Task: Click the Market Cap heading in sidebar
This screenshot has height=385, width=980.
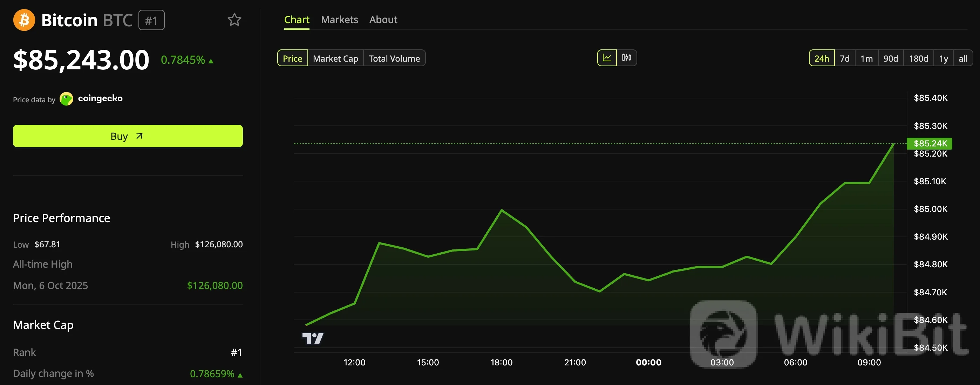Action: pyautogui.click(x=43, y=325)
